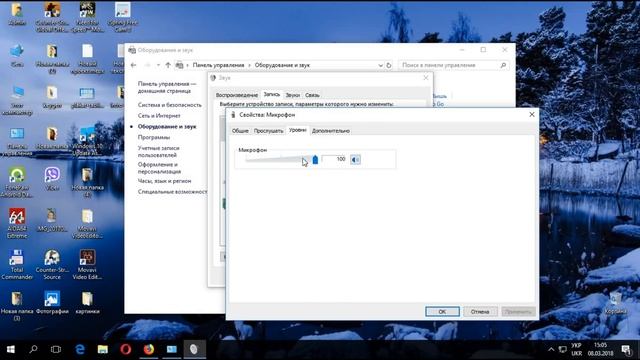The height and width of the screenshot is (360, 640).
Task: Click the microphone level slider handle
Action: click(315, 160)
